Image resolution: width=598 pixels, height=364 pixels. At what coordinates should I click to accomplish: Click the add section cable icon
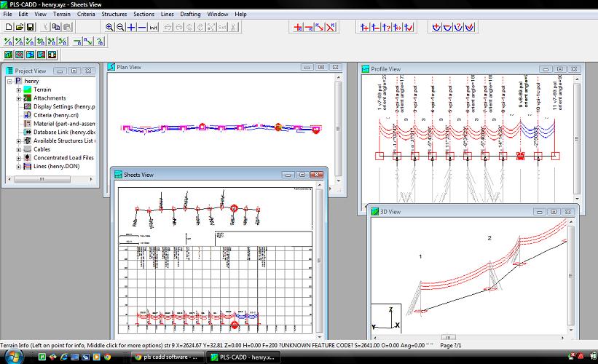pyautogui.click(x=436, y=27)
